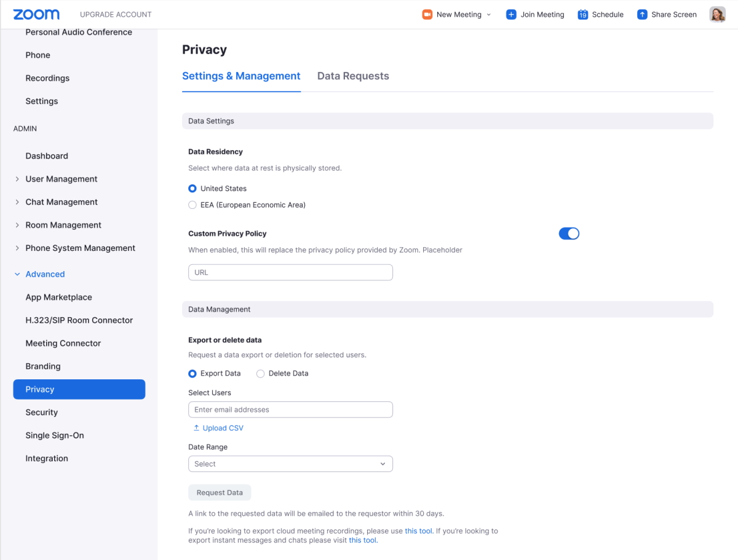Open Integration in sidebar
This screenshot has height=560, width=738.
pos(47,459)
